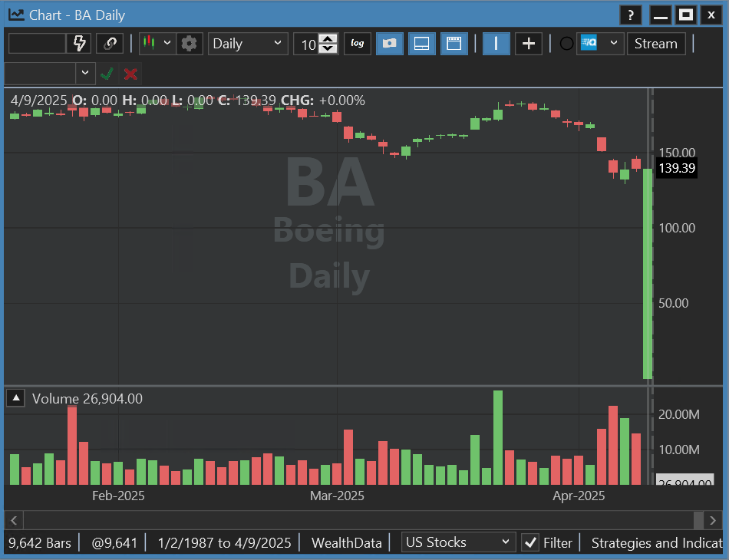Collapse the Volume pane arrow
This screenshot has height=560, width=729.
coord(16,398)
